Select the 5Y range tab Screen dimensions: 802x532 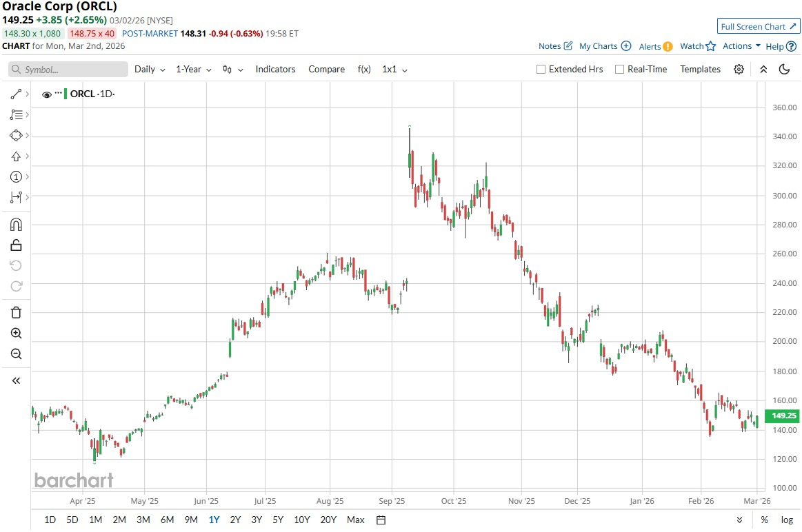pyautogui.click(x=278, y=520)
